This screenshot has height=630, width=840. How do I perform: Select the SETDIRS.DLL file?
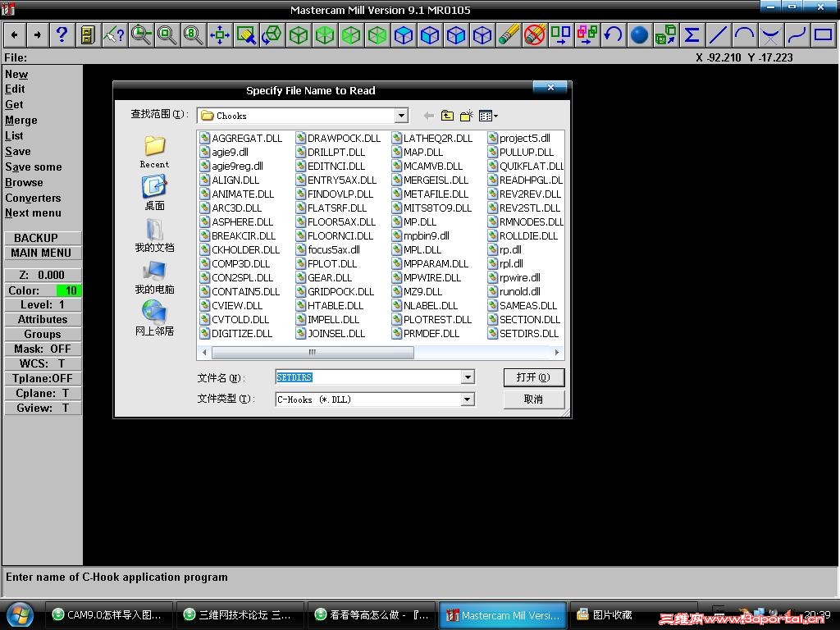(x=523, y=333)
